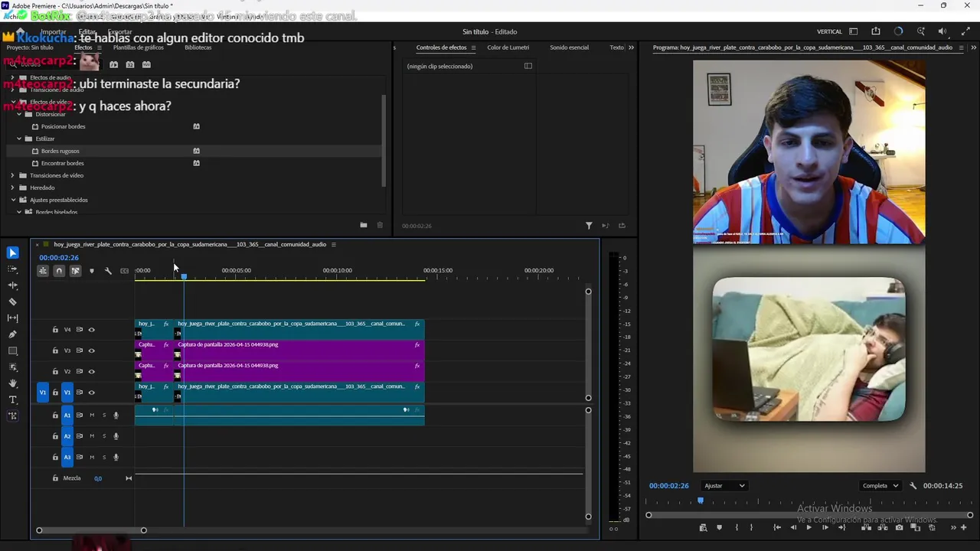
Task: Toggle lock on track V4
Action: tap(55, 330)
